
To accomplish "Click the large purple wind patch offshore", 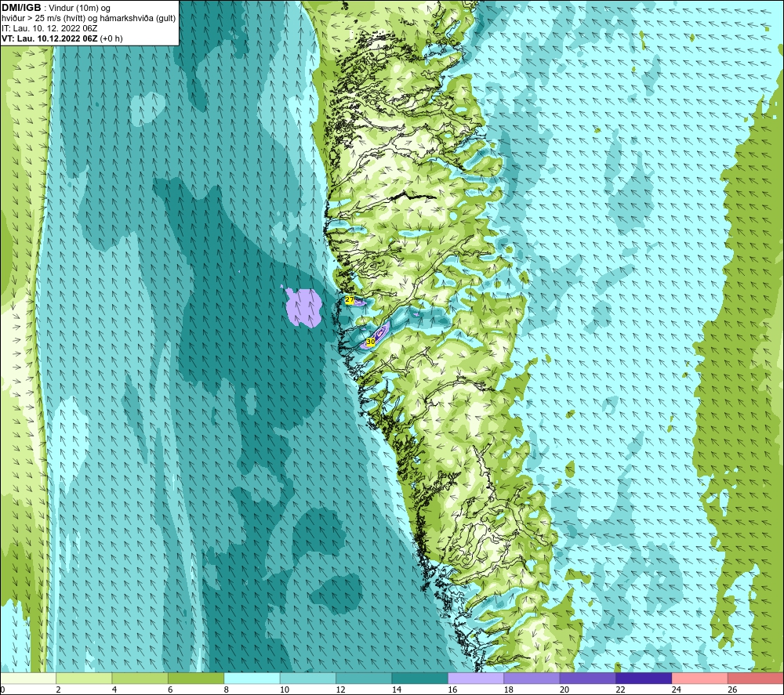I will (x=304, y=307).
